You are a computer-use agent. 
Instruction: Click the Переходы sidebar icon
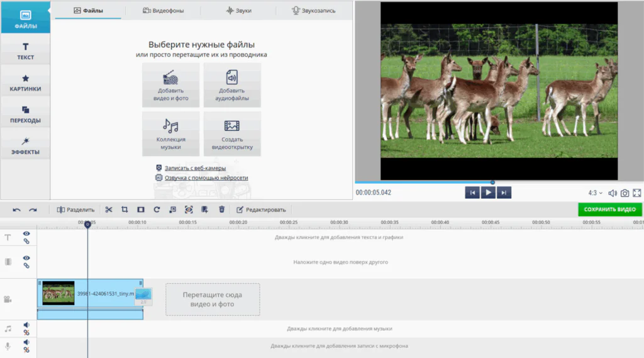25,115
